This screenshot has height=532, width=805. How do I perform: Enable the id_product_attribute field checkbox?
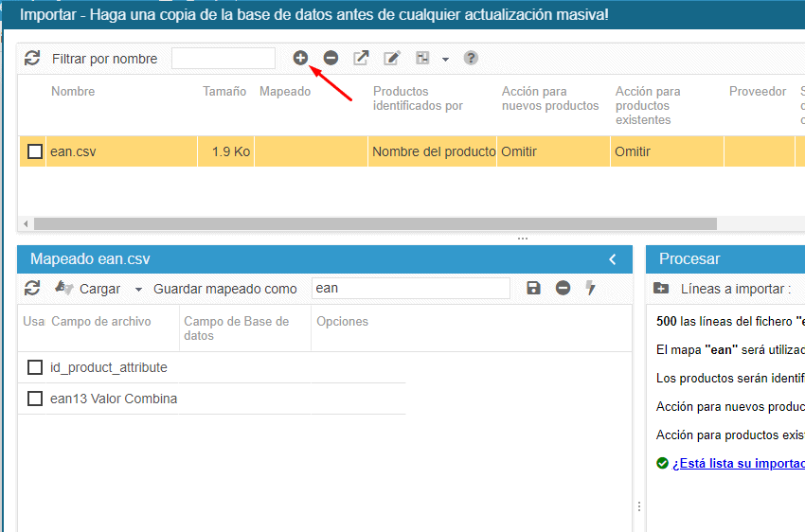tap(35, 367)
